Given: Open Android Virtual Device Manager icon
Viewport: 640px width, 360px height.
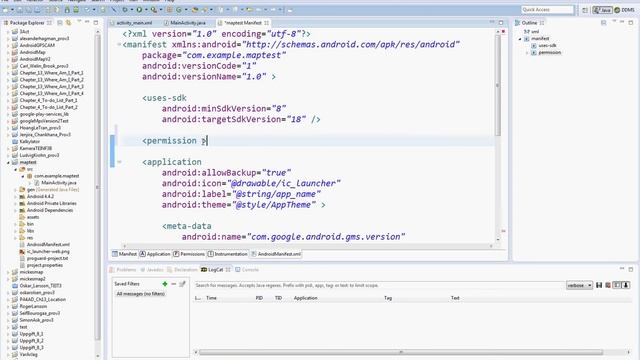Looking at the screenshot, I should [x=76, y=9].
